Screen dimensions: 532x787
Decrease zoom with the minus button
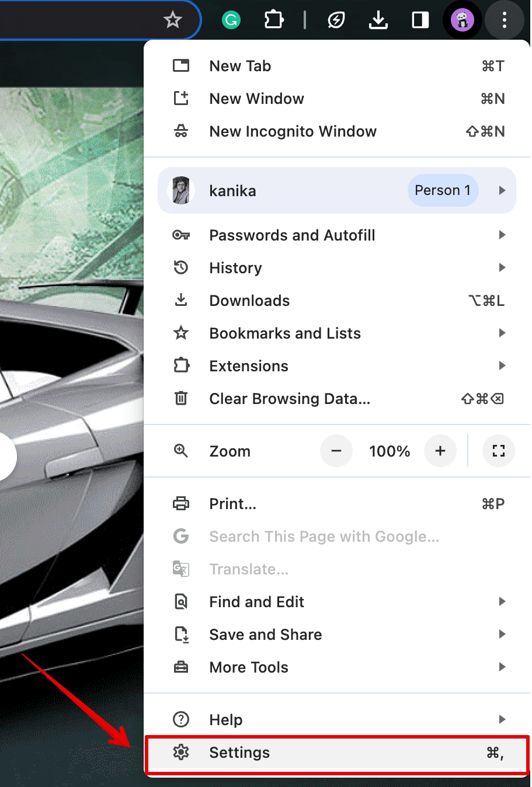(x=336, y=451)
